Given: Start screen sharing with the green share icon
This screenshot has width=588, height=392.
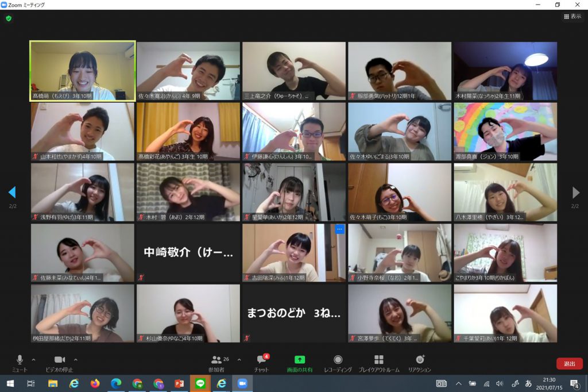Looking at the screenshot, I should point(300,360).
